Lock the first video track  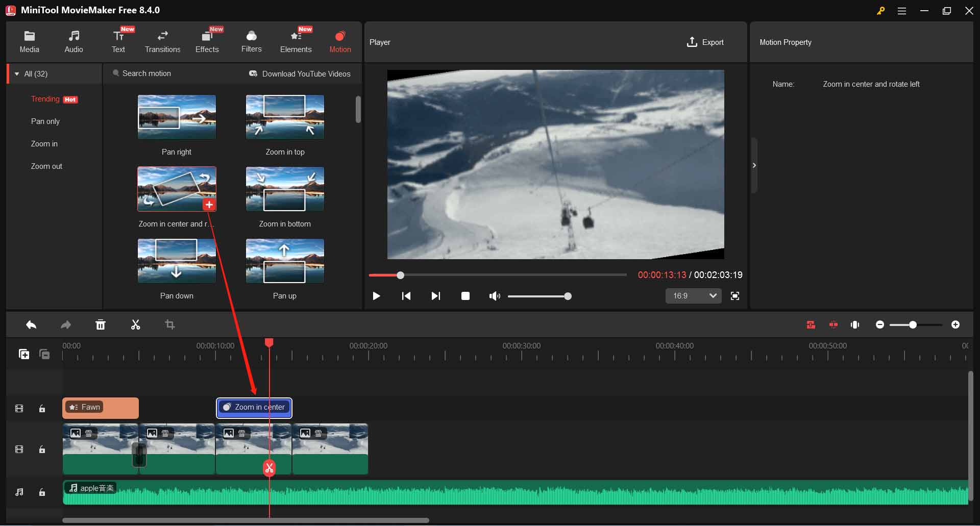[x=42, y=408]
